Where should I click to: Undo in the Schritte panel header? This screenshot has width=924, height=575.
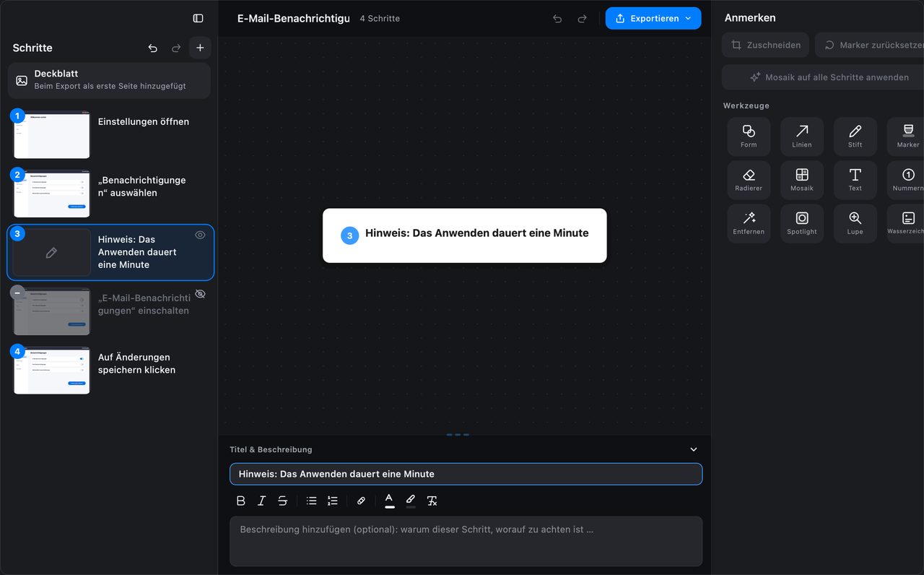(x=152, y=48)
